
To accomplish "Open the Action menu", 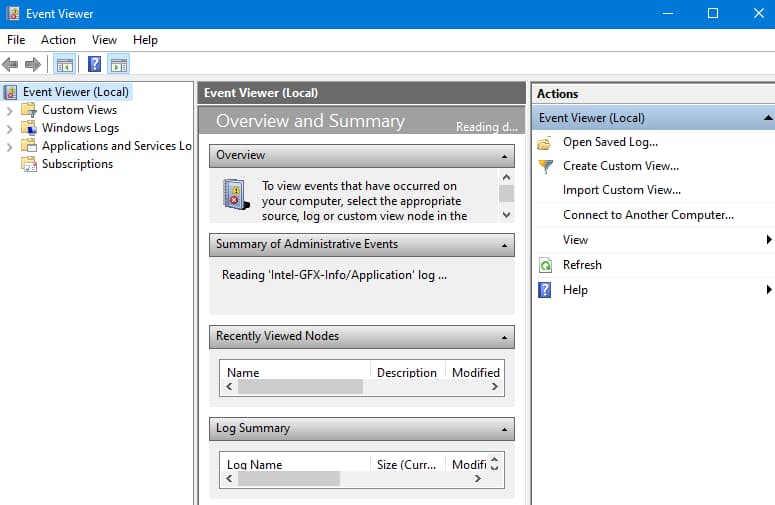I will (58, 40).
